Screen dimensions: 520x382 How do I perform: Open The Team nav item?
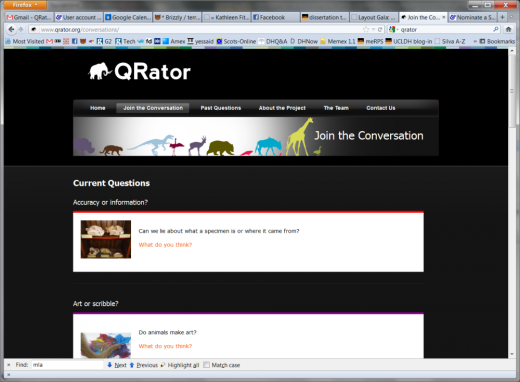pyautogui.click(x=336, y=108)
